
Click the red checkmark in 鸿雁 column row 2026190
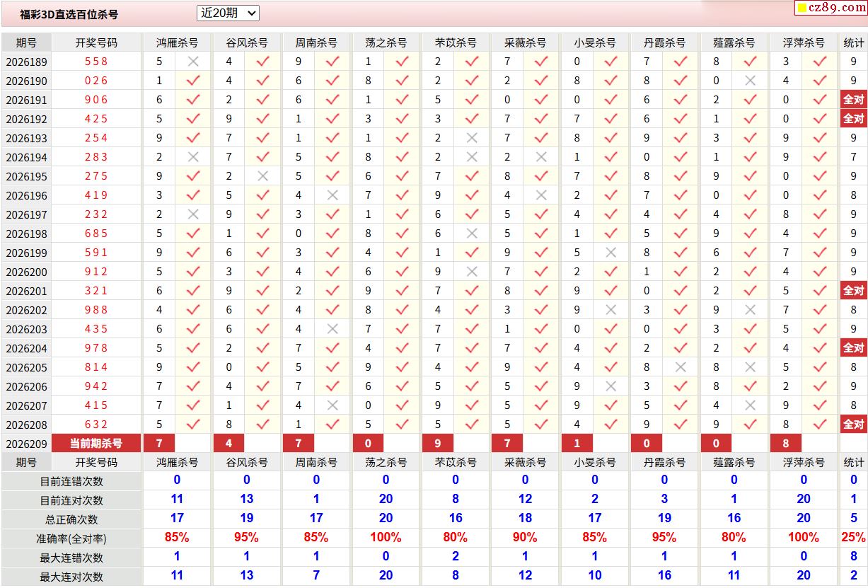(x=192, y=81)
